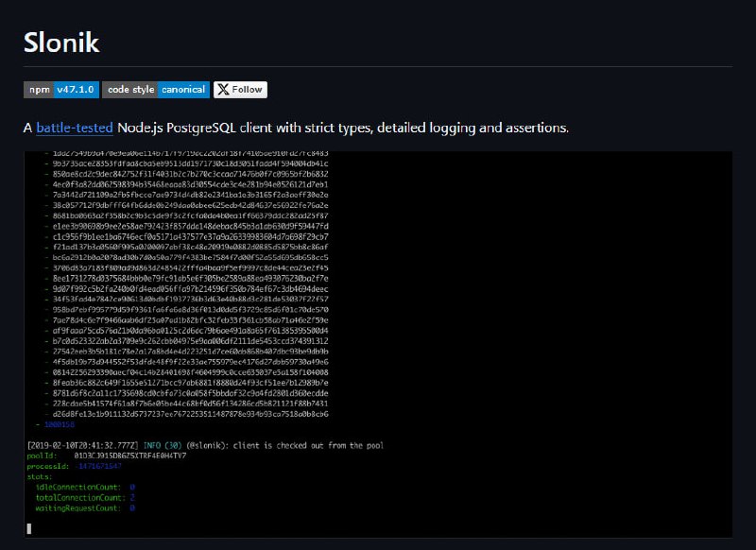The width and height of the screenshot is (756, 550).
Task: Open the battle-tested link
Action: point(75,128)
